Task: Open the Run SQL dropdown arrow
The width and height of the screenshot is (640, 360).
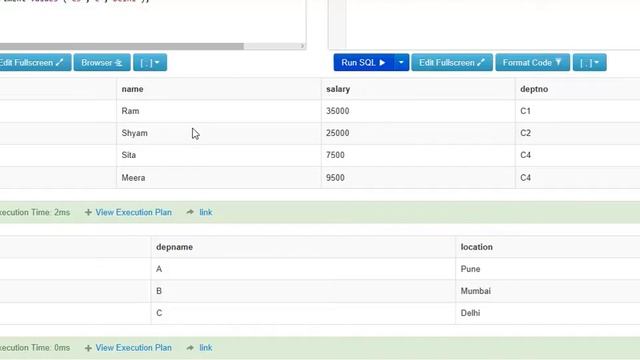Action: (x=401, y=62)
